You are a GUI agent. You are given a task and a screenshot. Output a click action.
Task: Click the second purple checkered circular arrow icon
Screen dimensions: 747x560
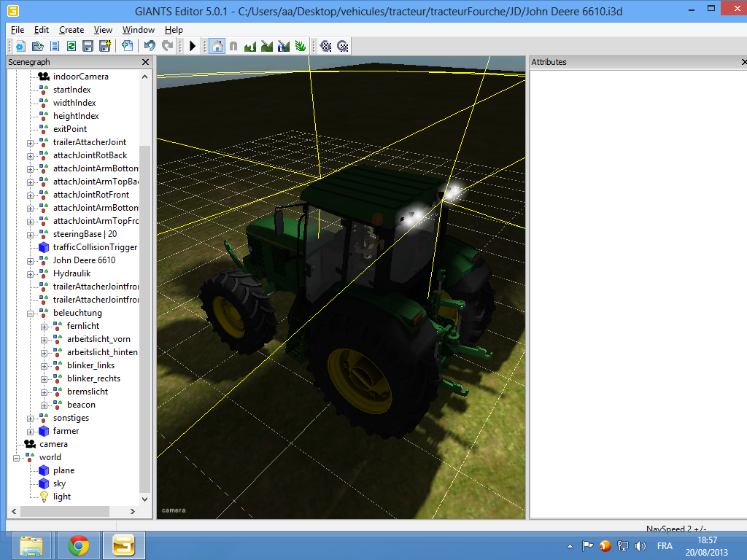tap(343, 46)
